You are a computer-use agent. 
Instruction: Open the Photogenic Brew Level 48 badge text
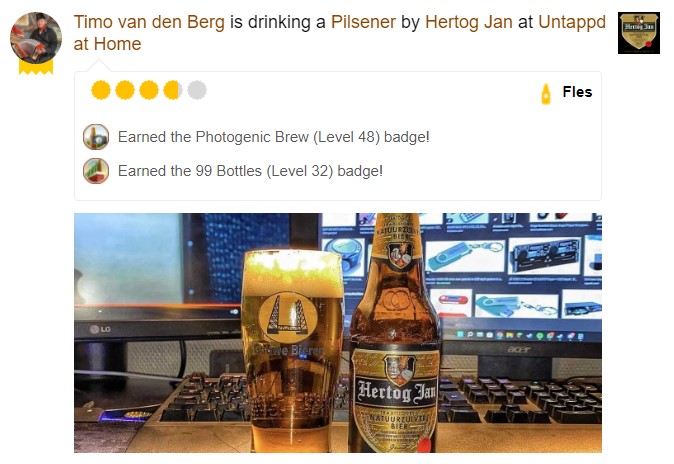273,137
